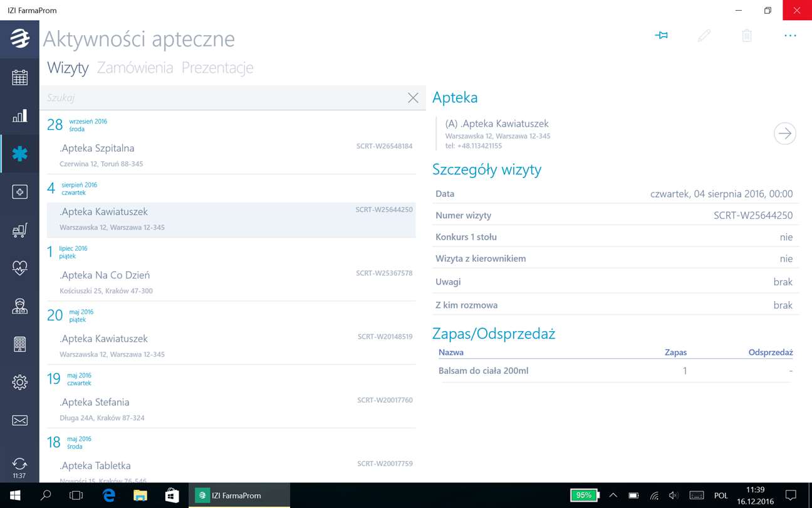Click the POL language indicator
The height and width of the screenshot is (508, 812).
click(721, 495)
